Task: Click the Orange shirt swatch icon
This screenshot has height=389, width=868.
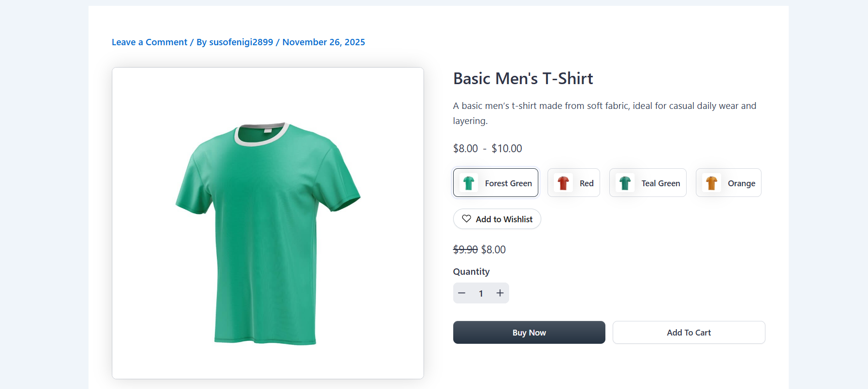Action: click(x=711, y=183)
